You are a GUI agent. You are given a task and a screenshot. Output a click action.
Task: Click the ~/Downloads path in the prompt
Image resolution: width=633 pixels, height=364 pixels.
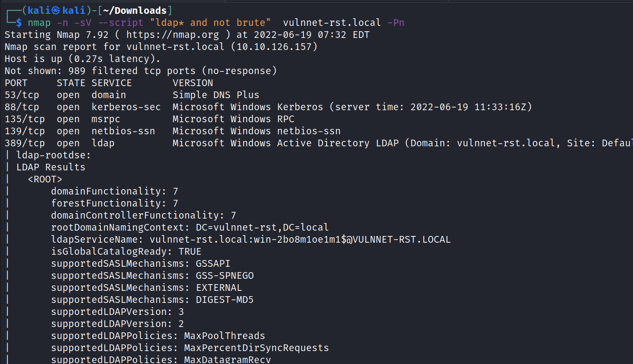coord(135,11)
